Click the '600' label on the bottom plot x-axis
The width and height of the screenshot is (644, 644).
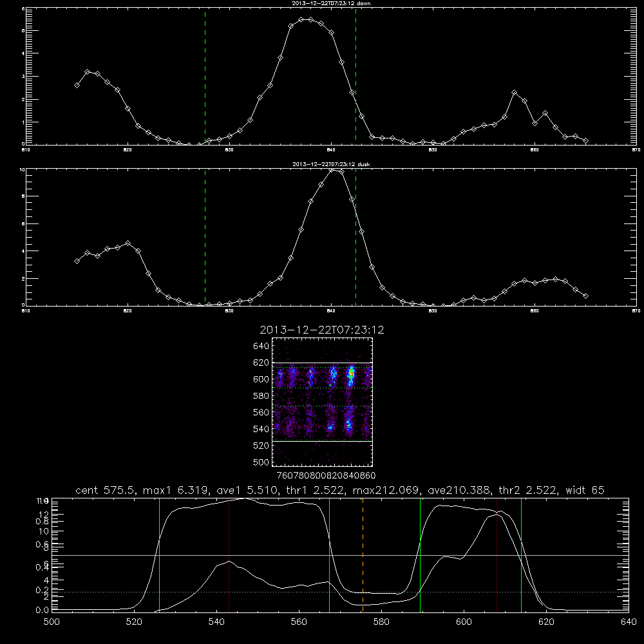coord(464,622)
